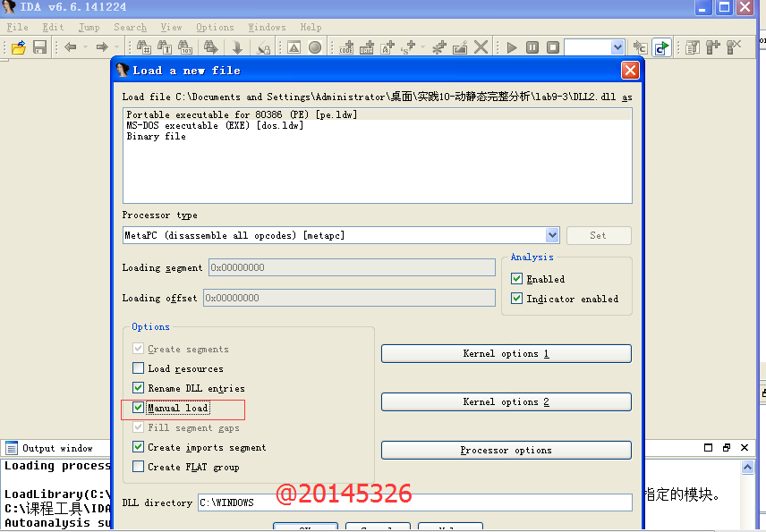Screen dimensions: 766x532
Task: Click the Pause process icon
Action: click(x=532, y=47)
